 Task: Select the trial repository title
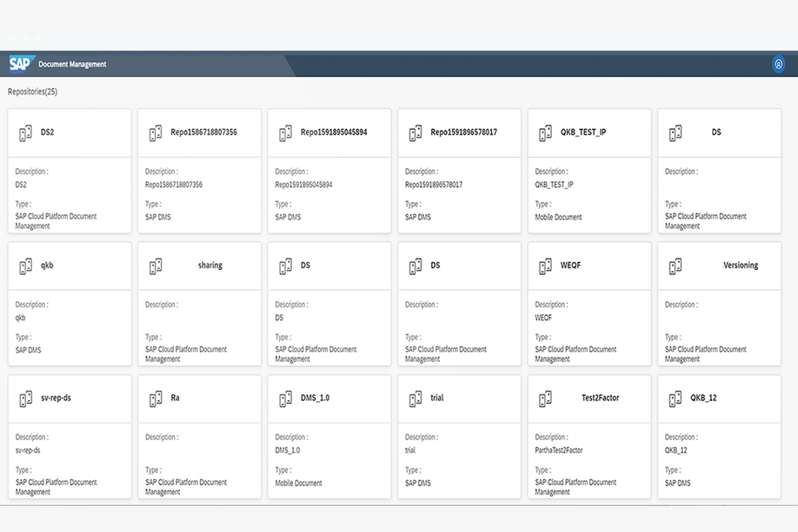pos(437,398)
